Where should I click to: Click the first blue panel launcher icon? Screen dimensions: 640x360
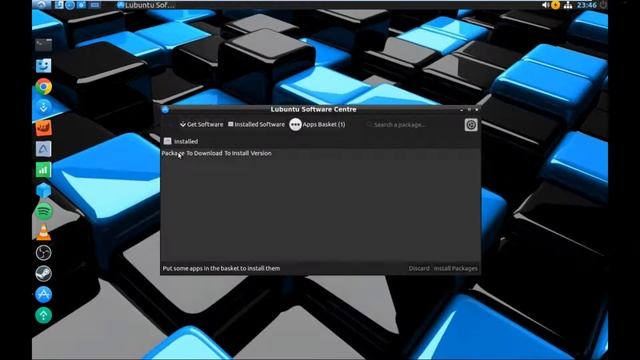point(59,5)
